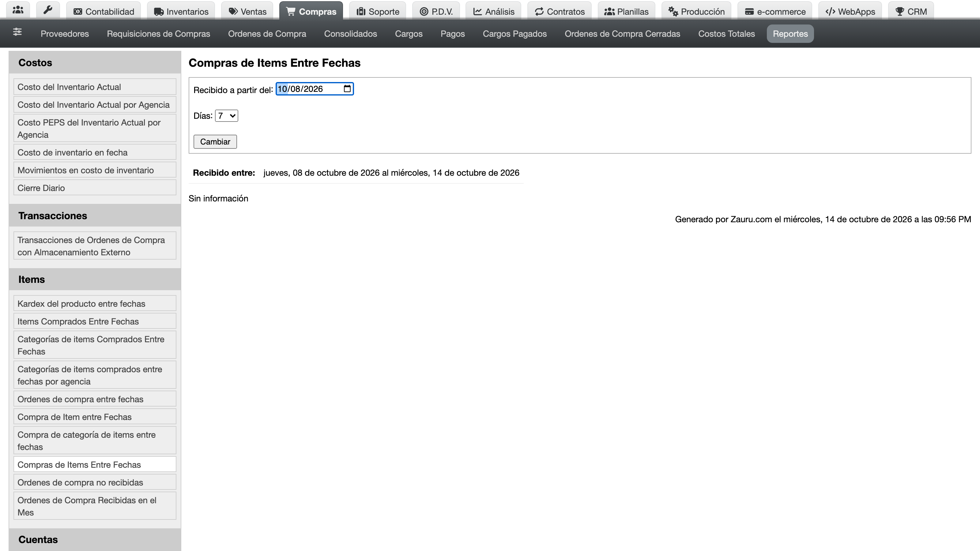980x551 pixels.
Task: Switch to the Contratos tab
Action: pos(560,11)
